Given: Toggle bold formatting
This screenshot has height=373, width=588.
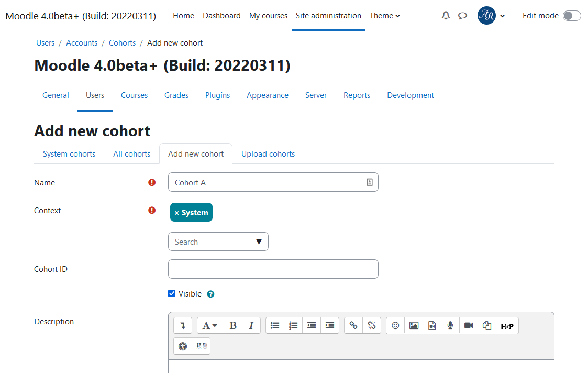Looking at the screenshot, I should click(233, 325).
